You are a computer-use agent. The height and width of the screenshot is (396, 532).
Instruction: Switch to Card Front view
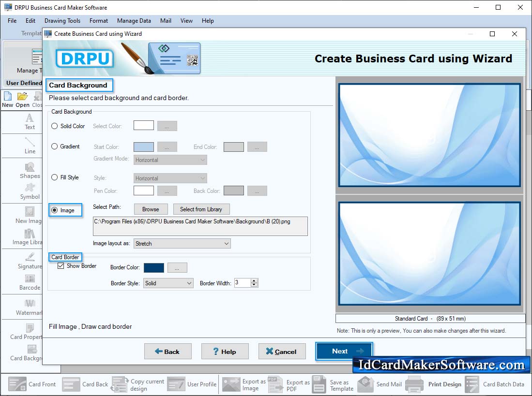click(32, 384)
